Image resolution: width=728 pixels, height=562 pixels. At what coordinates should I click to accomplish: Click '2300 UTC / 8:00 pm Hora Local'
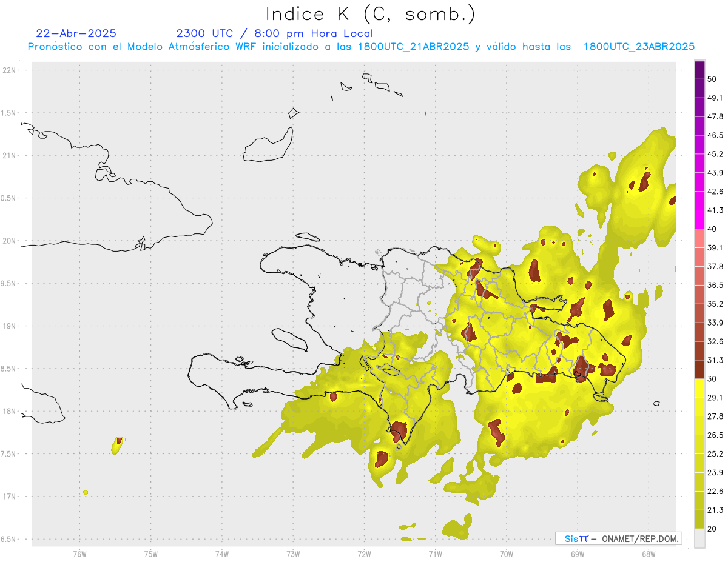pyautogui.click(x=274, y=33)
